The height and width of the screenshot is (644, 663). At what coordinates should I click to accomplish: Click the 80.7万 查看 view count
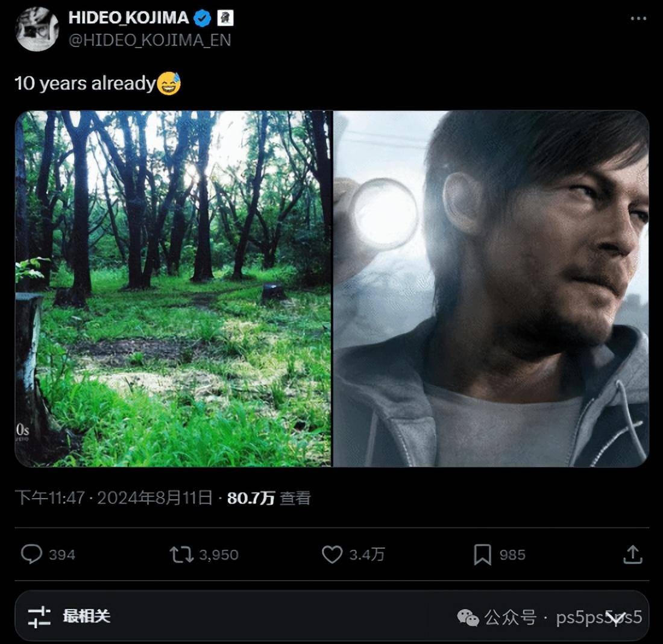[x=269, y=497]
